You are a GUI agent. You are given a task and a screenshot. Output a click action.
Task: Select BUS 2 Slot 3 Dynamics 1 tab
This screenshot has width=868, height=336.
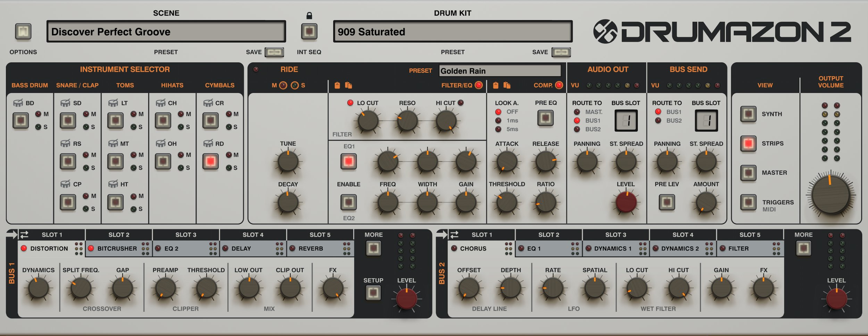(x=616, y=249)
